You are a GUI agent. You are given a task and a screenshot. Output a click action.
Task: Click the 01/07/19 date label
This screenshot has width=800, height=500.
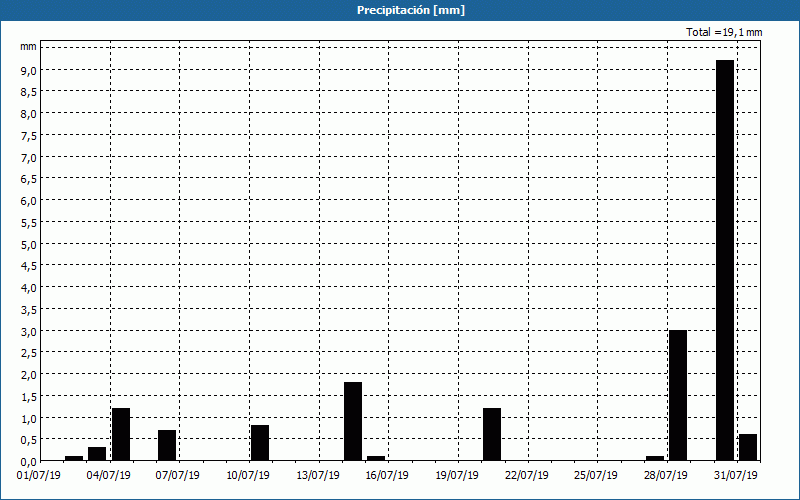click(39, 476)
